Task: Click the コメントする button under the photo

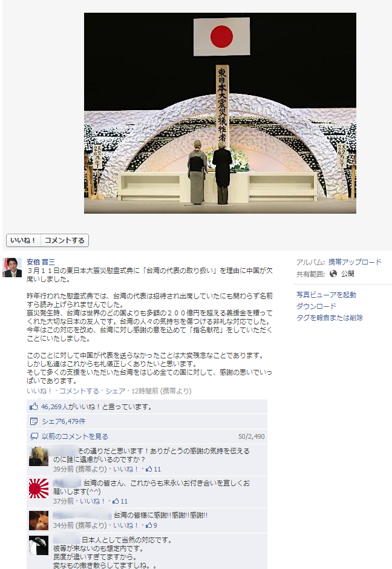Action: 65,240
